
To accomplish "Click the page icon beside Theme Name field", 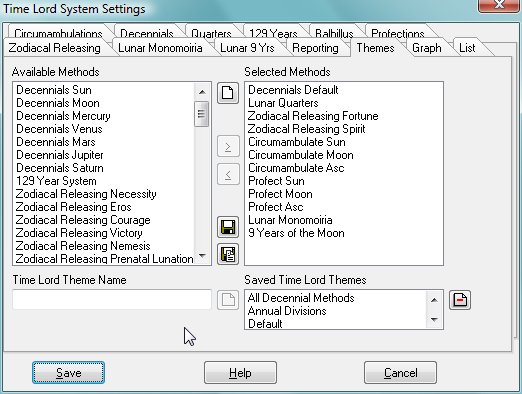I will (228, 300).
